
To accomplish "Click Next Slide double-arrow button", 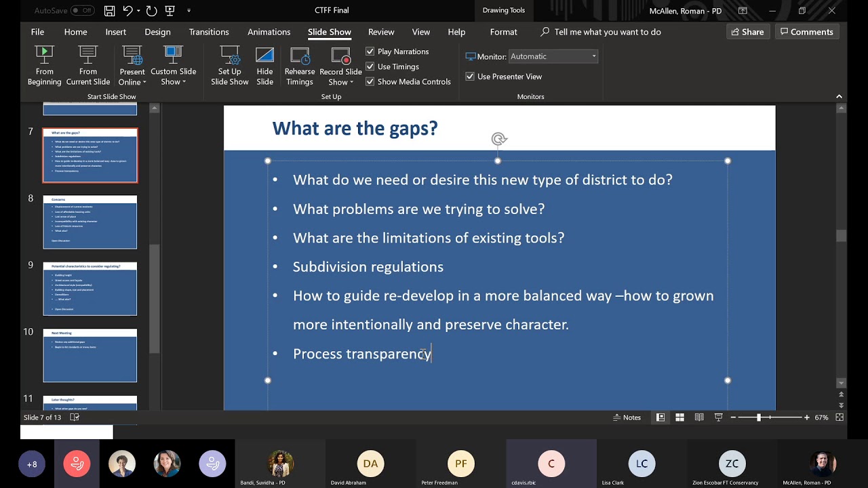I will pos(841,404).
